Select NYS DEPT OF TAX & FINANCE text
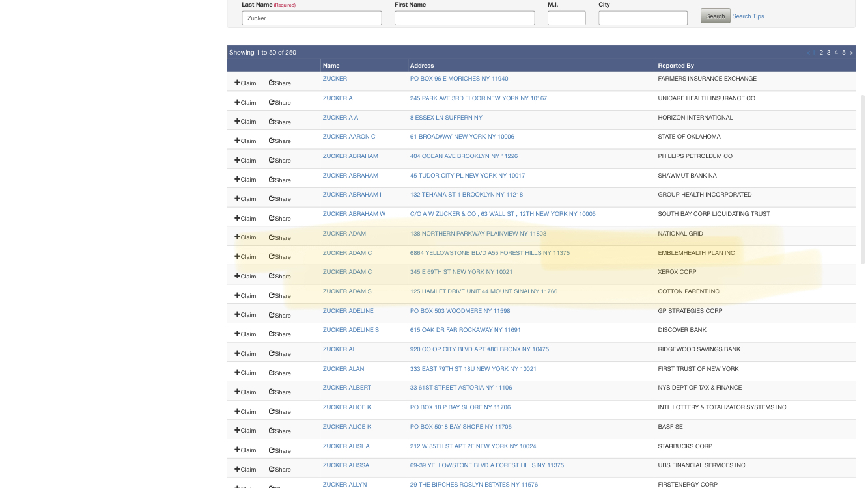 [699, 388]
